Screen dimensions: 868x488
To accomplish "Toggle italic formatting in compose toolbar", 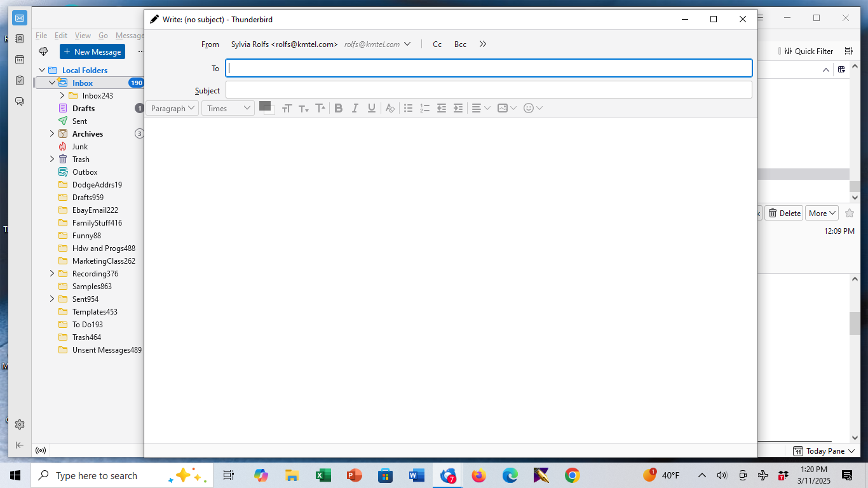I will tap(355, 109).
